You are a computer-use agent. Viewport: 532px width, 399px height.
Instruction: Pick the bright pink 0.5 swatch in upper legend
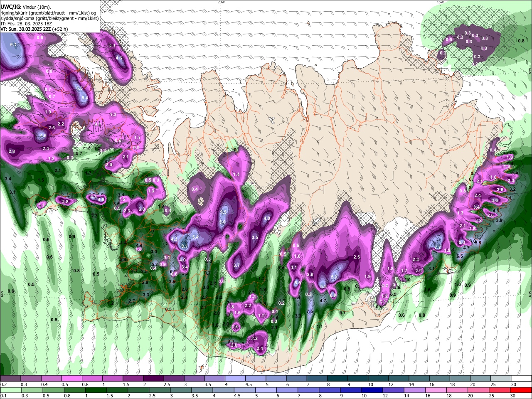coord(71,379)
